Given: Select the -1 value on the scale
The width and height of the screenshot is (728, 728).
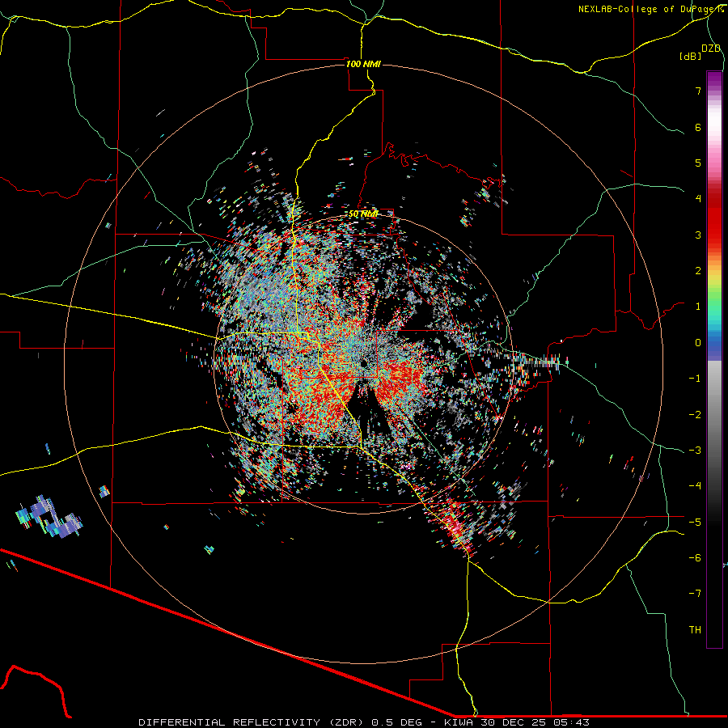Looking at the screenshot, I should point(695,379).
